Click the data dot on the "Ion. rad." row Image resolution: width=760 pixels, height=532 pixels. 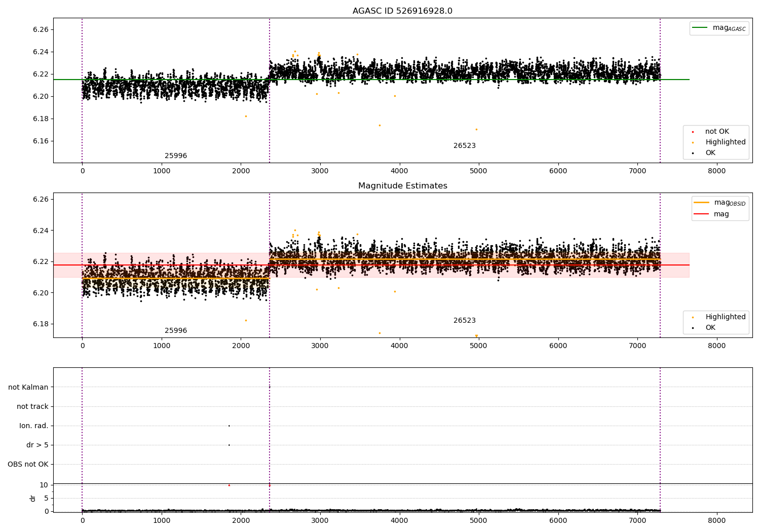tap(229, 426)
